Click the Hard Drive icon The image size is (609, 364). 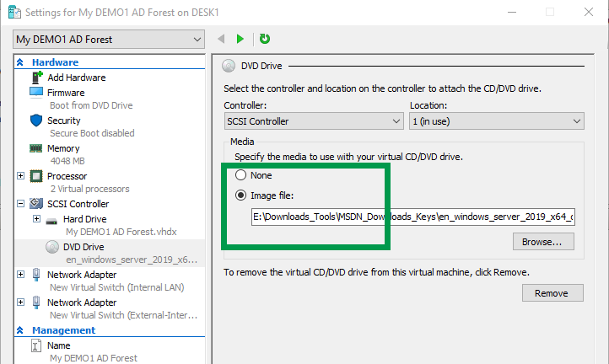pyautogui.click(x=51, y=219)
